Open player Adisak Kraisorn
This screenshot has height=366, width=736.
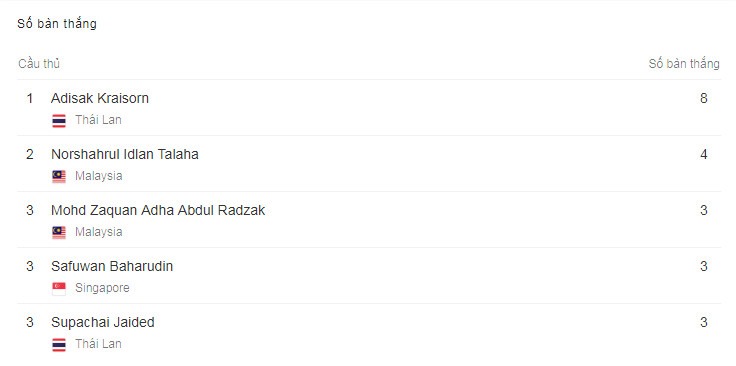point(100,98)
